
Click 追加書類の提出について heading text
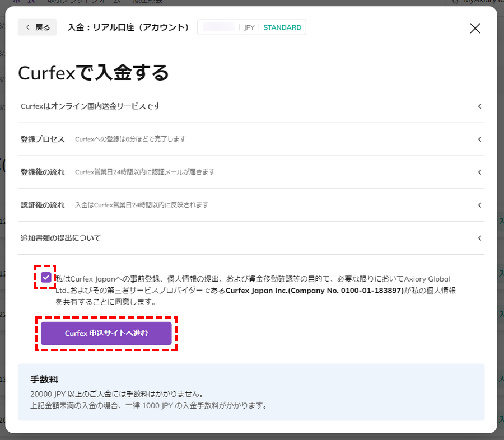coord(60,238)
